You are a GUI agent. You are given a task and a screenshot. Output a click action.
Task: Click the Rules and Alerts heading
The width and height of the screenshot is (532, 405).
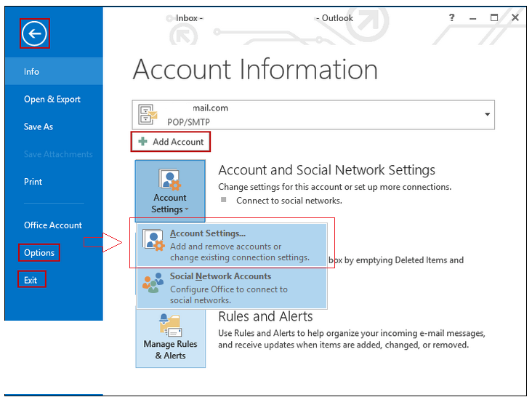(x=265, y=316)
